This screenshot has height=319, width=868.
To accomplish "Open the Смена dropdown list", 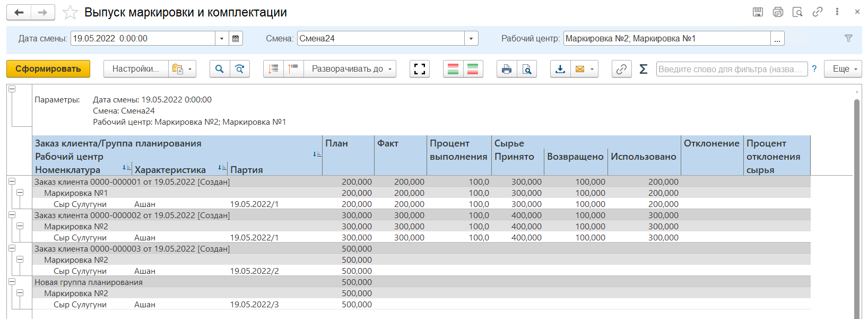I will [x=471, y=38].
